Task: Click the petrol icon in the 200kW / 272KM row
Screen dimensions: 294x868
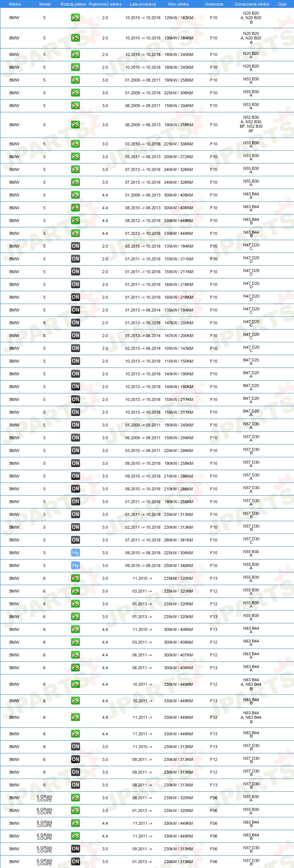Action: [76, 157]
